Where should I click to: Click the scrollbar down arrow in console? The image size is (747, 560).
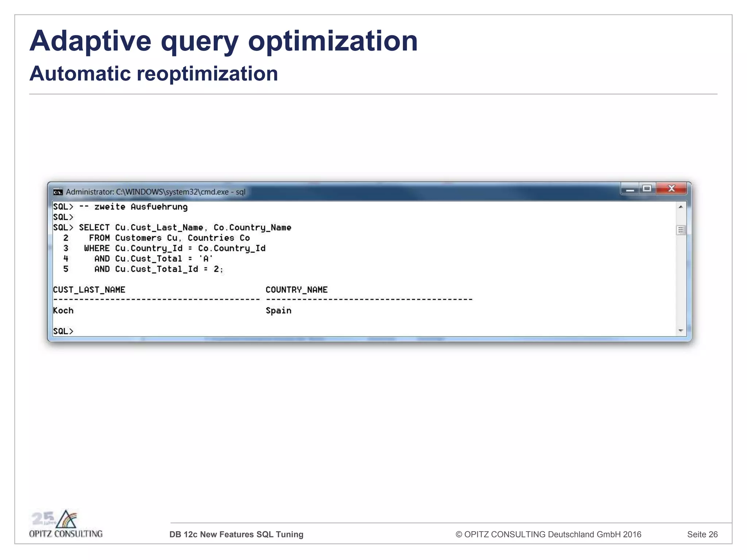pos(681,331)
